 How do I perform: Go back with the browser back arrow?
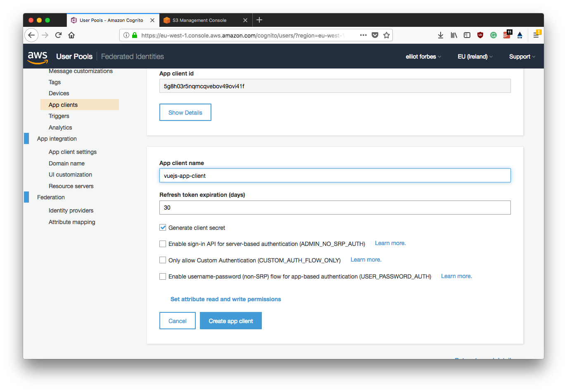(31, 35)
